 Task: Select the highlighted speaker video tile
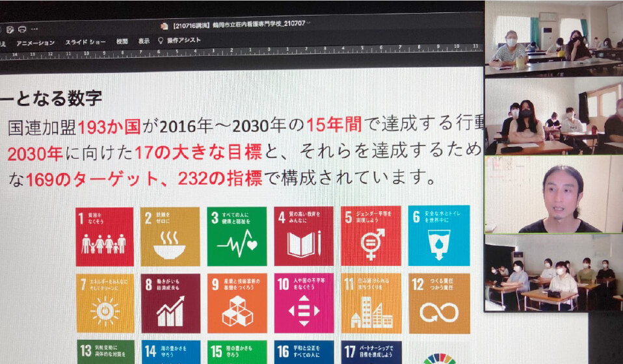tap(553, 194)
